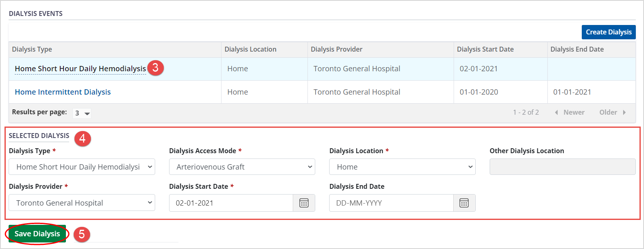
Task: Expand the Dialysis Access Mode dropdown
Action: coord(242,167)
